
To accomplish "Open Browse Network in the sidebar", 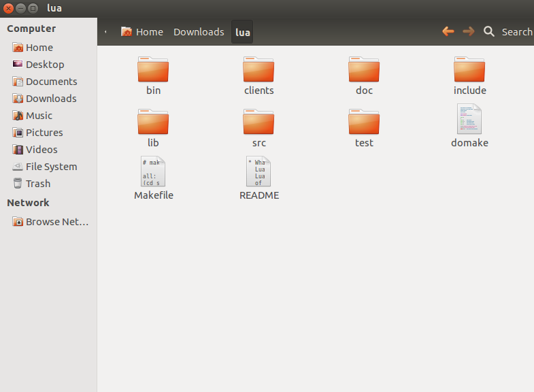I will [48, 222].
